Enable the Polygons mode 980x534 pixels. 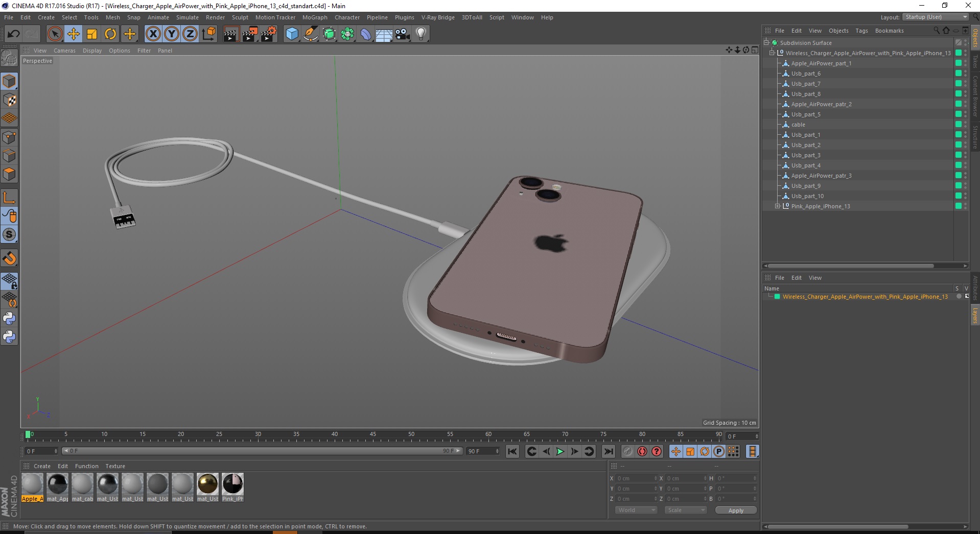point(9,174)
